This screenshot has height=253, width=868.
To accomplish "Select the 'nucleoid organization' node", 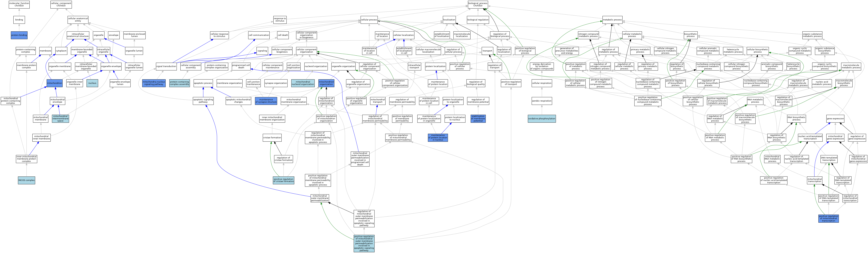I will (316, 67).
